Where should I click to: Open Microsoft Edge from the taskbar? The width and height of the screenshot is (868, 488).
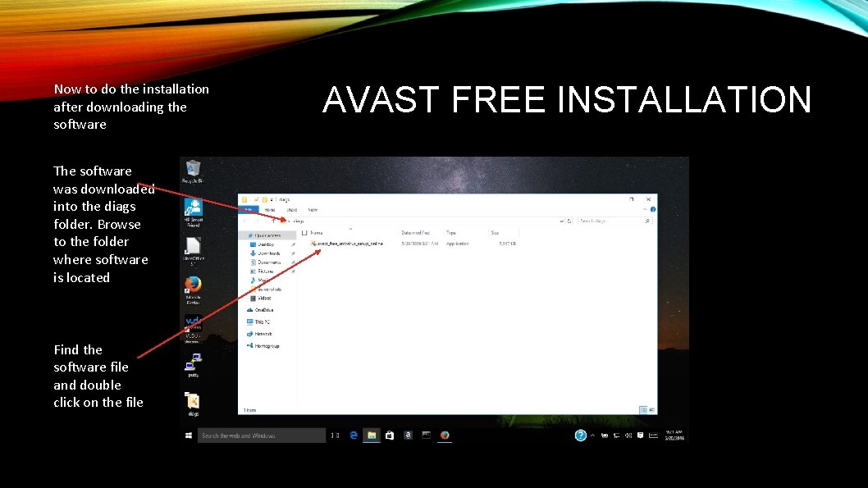pyautogui.click(x=354, y=436)
